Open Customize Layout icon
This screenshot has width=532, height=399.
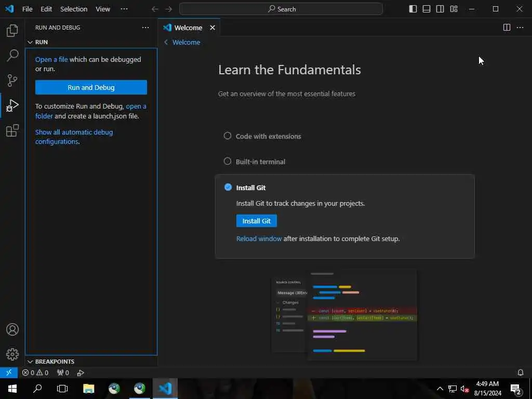(x=454, y=9)
